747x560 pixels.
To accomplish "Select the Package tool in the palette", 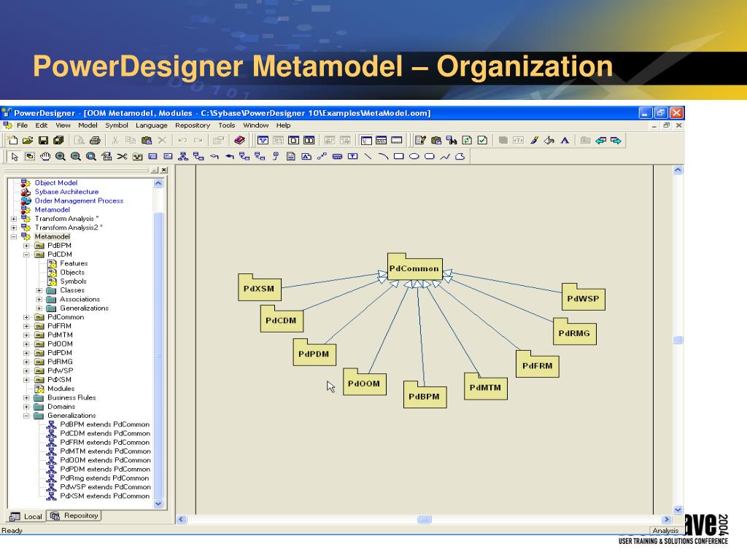I will tap(137, 156).
